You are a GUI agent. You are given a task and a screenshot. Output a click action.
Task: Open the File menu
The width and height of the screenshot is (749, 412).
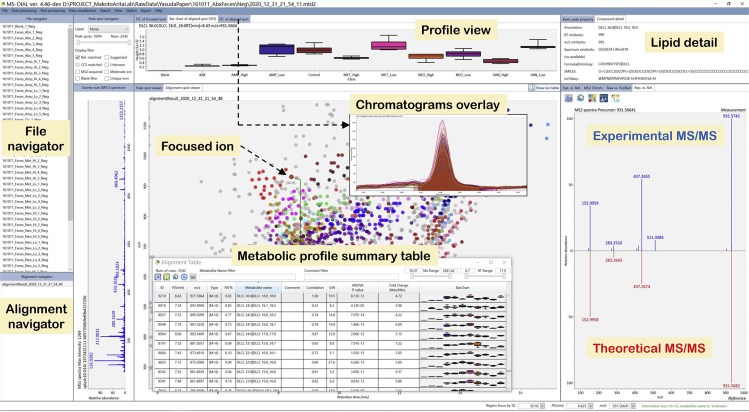5,10
